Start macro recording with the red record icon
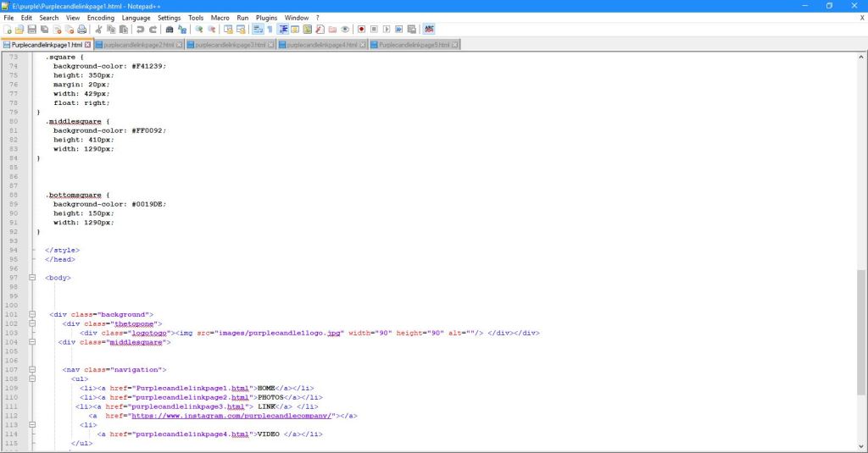Viewport: 868px width, 453px height. [361, 29]
